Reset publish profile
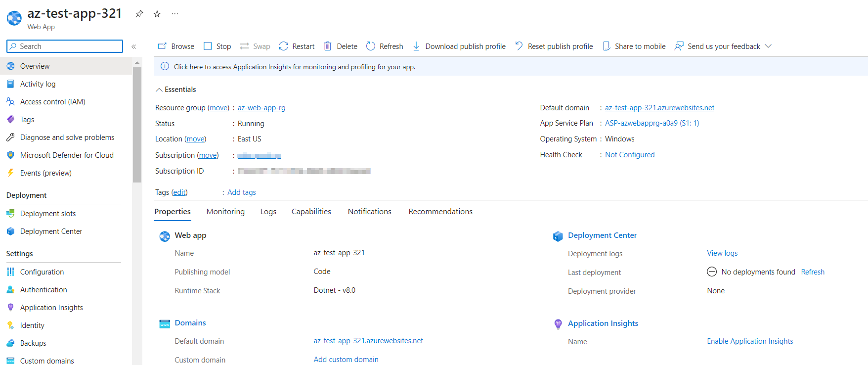868x365 pixels. (554, 46)
